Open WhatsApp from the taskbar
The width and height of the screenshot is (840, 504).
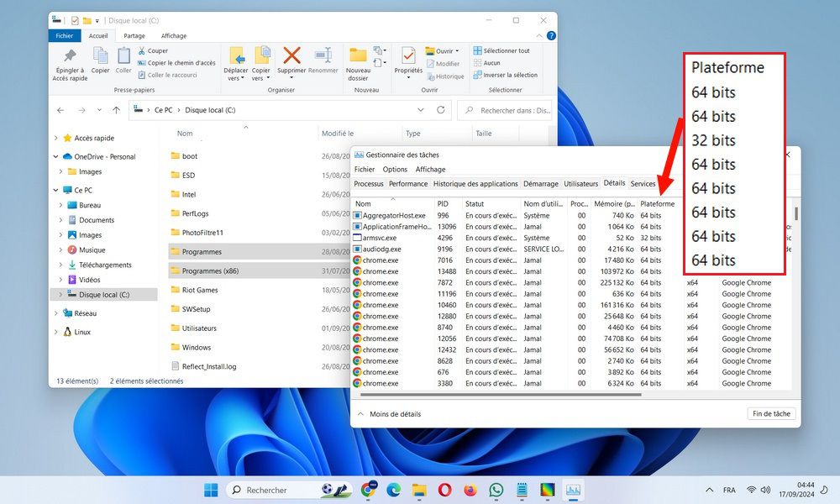(496, 490)
